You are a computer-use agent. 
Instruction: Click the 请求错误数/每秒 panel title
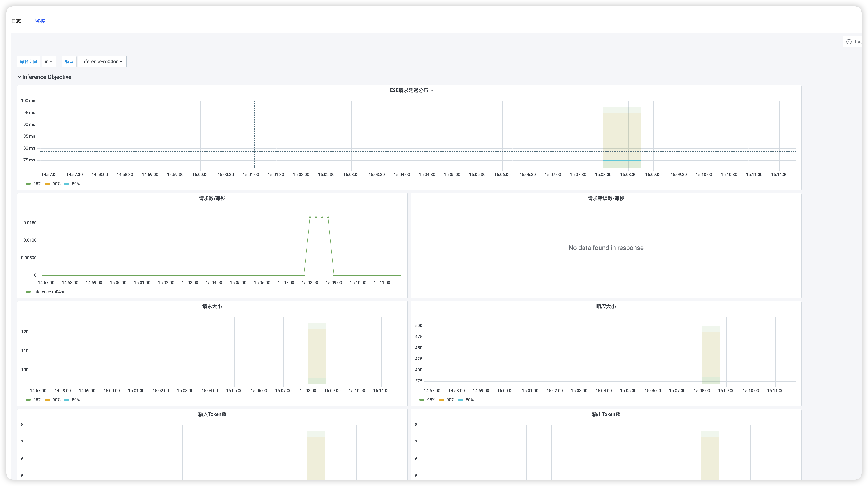tap(606, 198)
